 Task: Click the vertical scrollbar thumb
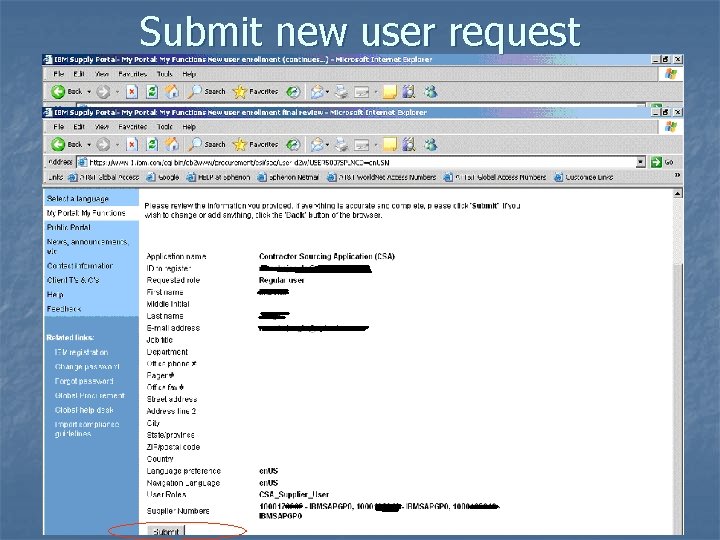[678, 399]
